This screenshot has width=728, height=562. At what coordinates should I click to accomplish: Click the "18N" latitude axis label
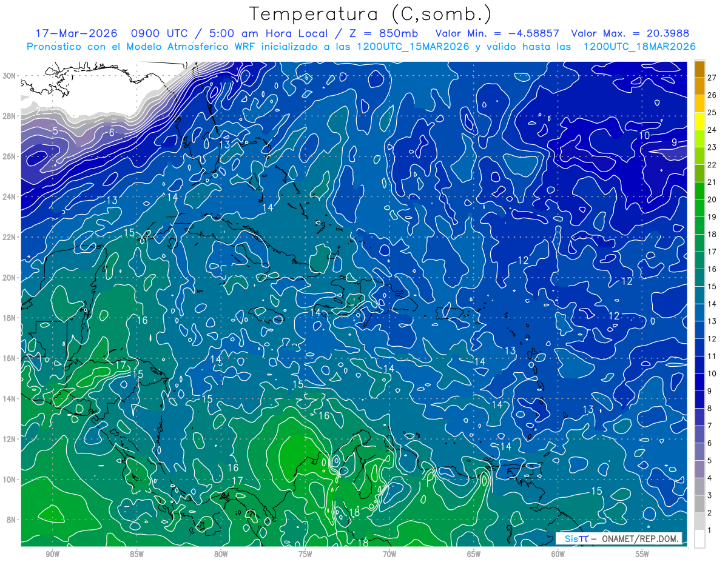tap(9, 318)
